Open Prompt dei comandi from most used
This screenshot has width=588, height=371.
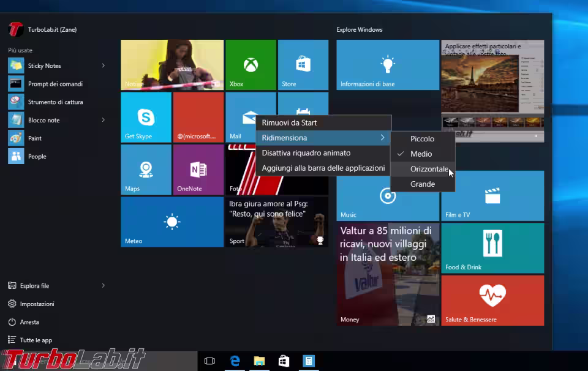[56, 84]
